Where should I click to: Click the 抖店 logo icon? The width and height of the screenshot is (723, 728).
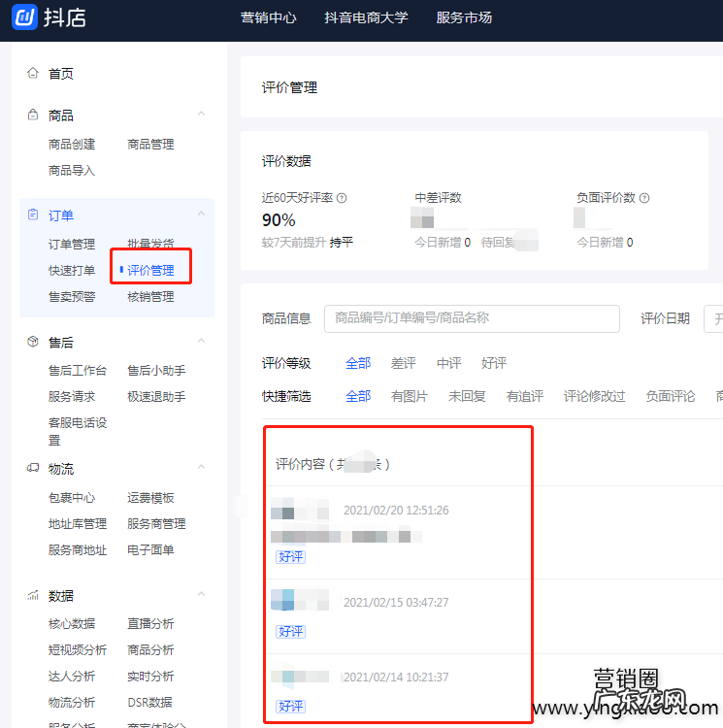pyautogui.click(x=24, y=17)
